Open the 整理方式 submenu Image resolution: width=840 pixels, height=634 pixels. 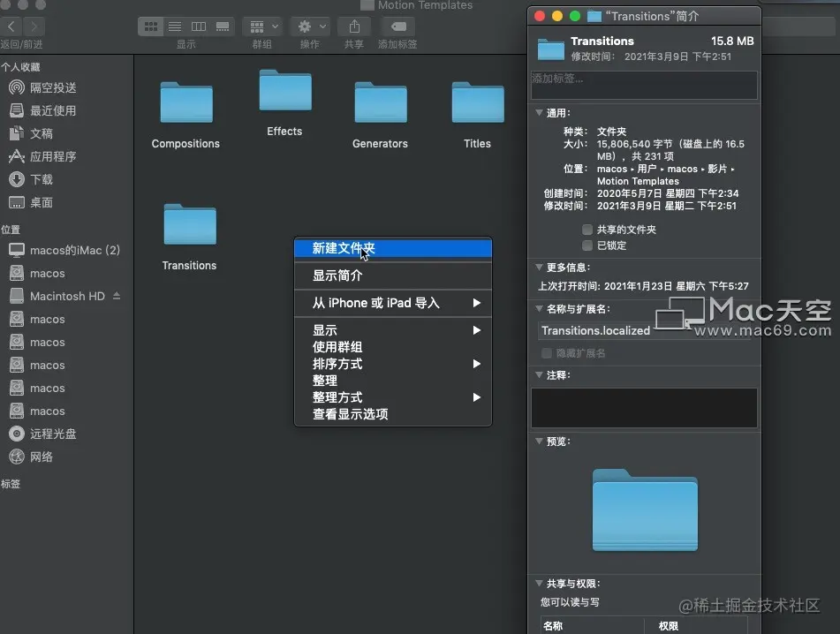coord(393,397)
